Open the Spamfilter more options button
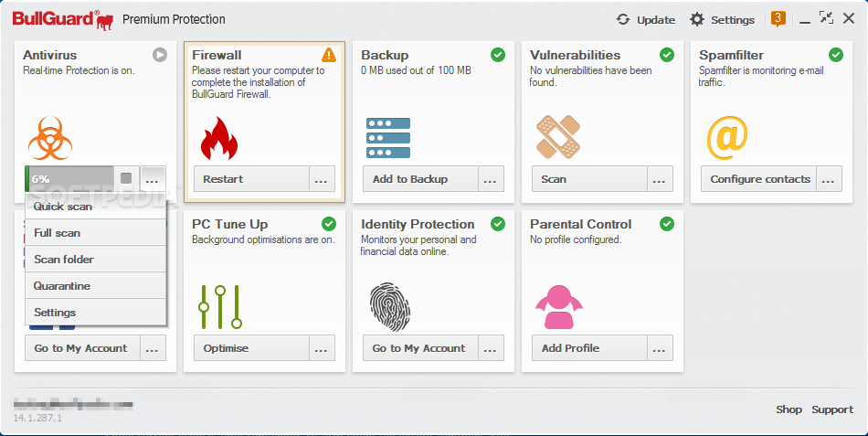 click(829, 178)
